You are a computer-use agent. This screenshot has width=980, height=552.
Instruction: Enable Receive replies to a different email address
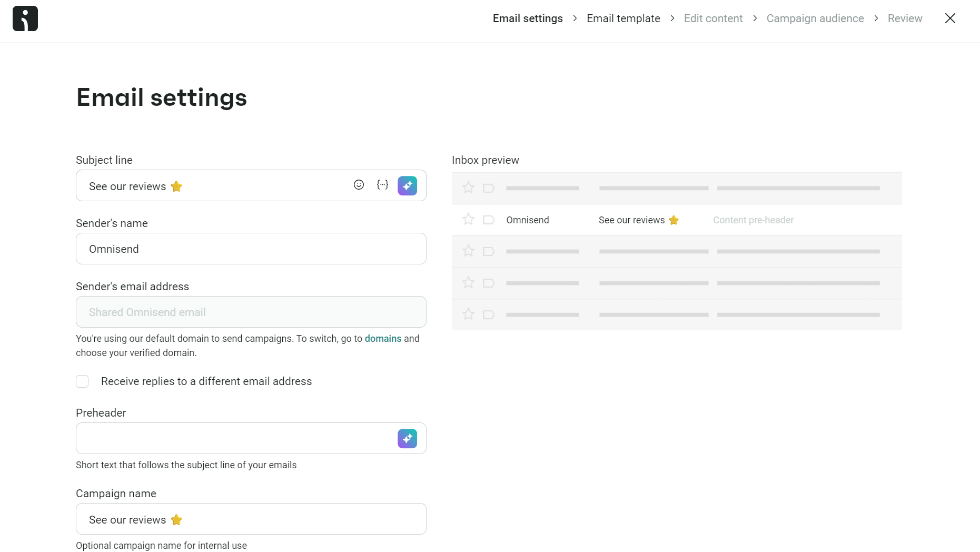click(82, 381)
